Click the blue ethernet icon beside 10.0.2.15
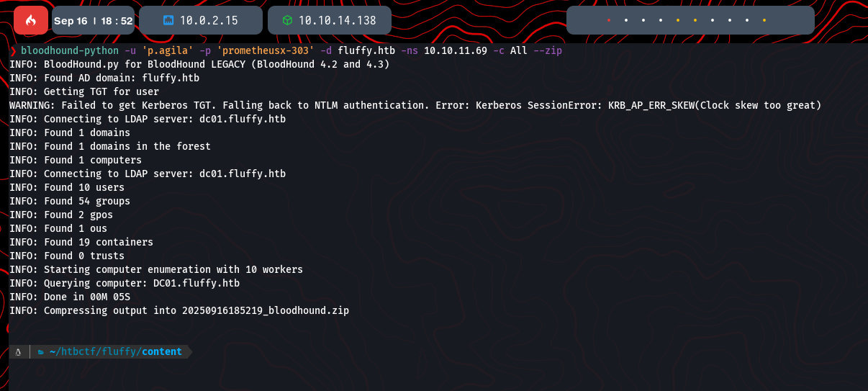This screenshot has width=868, height=391. click(168, 20)
